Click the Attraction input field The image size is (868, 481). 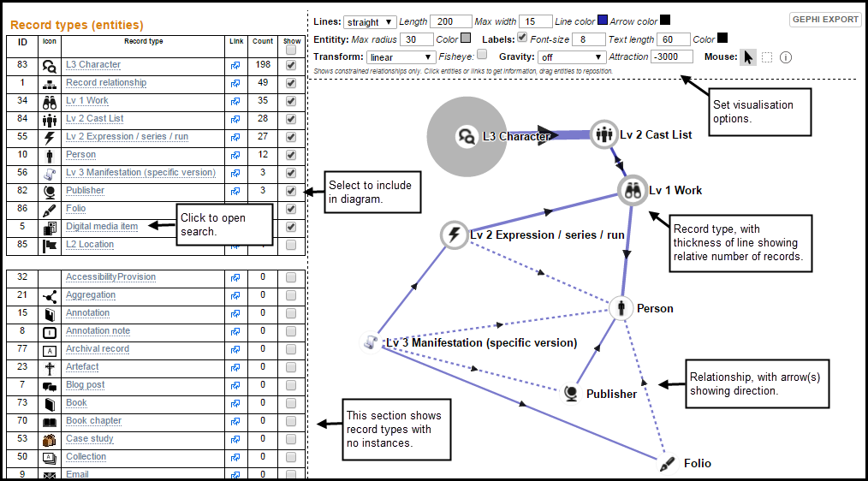pyautogui.click(x=672, y=56)
